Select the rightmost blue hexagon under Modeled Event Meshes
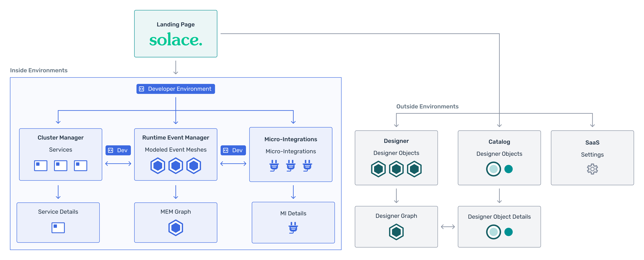 pos(194,166)
